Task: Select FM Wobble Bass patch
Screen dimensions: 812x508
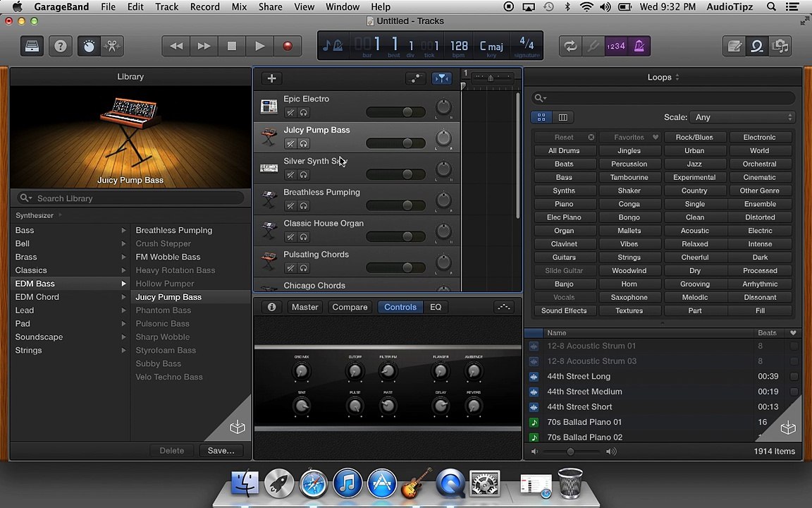Action: [168, 257]
